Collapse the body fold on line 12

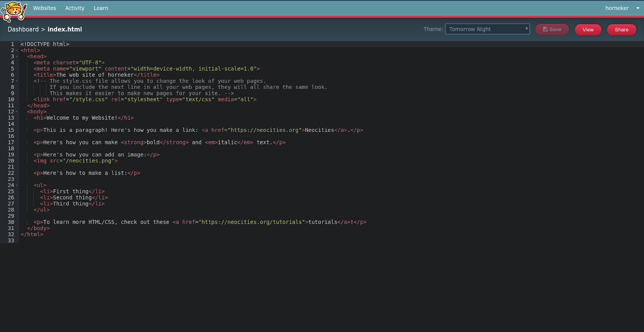point(17,111)
